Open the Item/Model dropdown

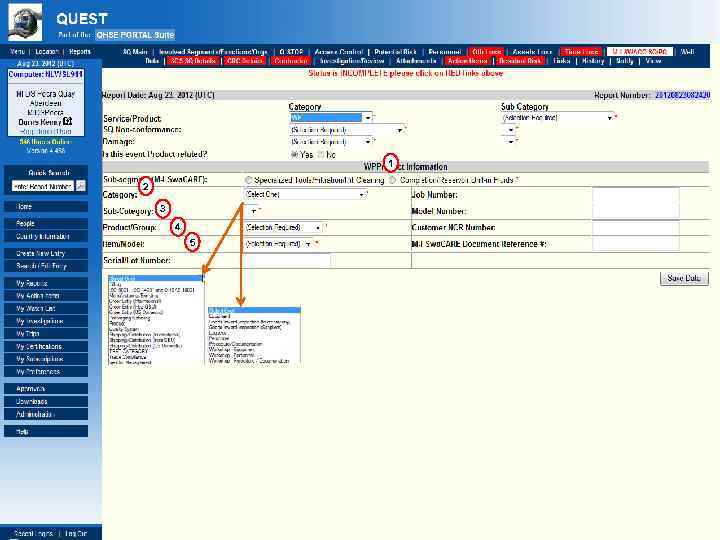coord(278,244)
